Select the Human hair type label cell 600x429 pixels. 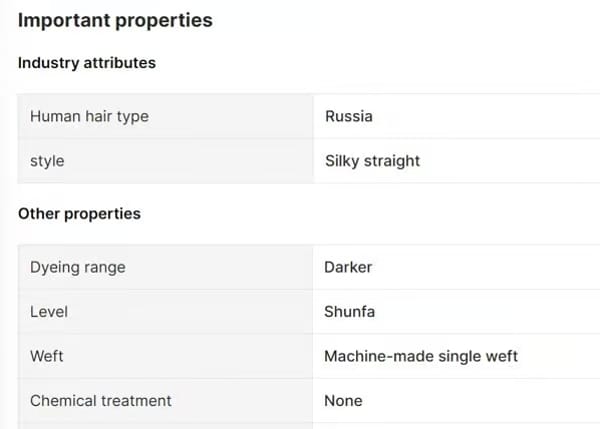pyautogui.click(x=89, y=116)
